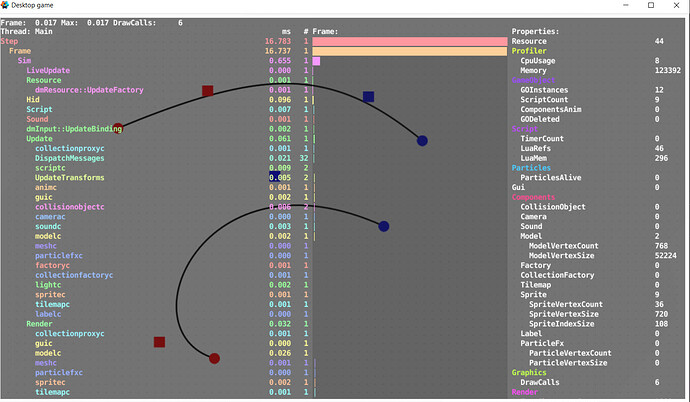
Task: Select the red square handle on upper curve
Action: pyautogui.click(x=207, y=91)
